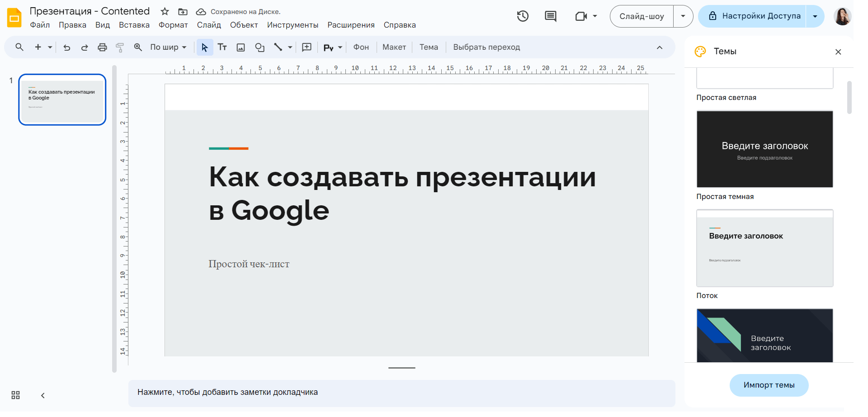Screen dimensions: 868x417
Task: Expand the new slide layout dropdown arrow
Action: 50,47
